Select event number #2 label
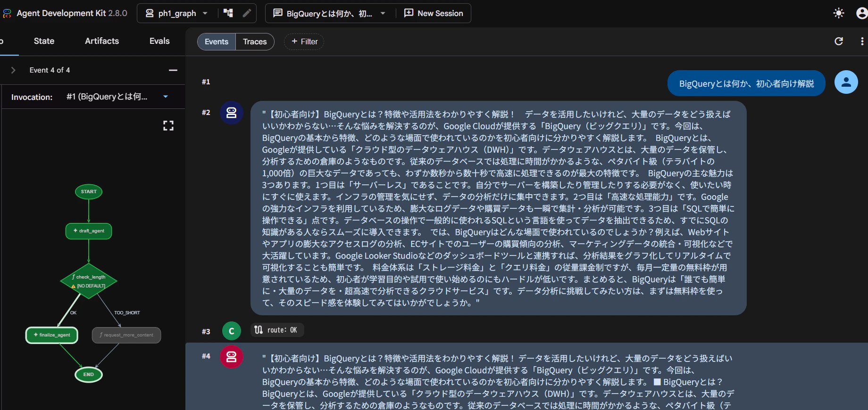Image resolution: width=868 pixels, height=410 pixels. (206, 113)
